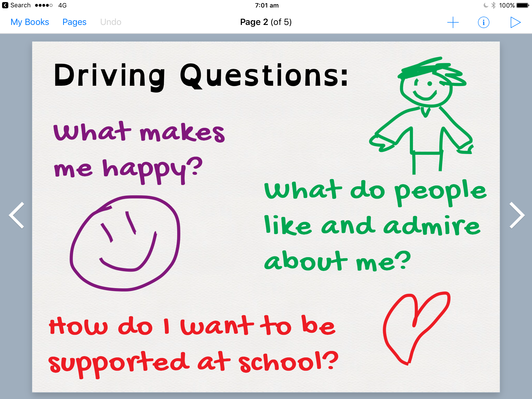Tap the Do Not Disturb moon icon
This screenshot has width=532, height=399.
point(486,5)
